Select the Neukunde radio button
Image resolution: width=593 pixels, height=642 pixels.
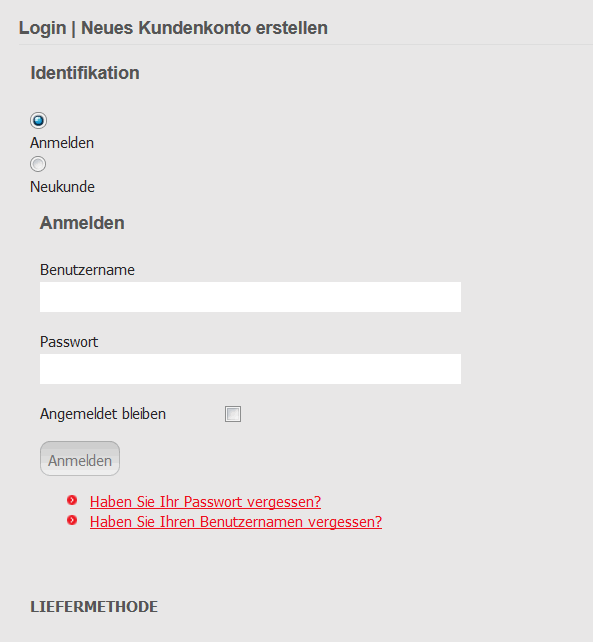tap(38, 164)
